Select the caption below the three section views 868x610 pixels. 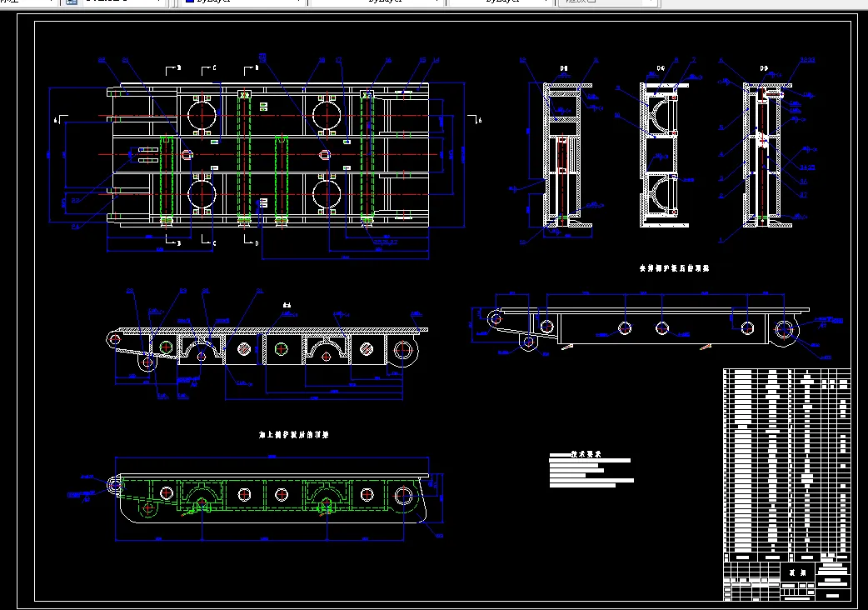tap(674, 267)
